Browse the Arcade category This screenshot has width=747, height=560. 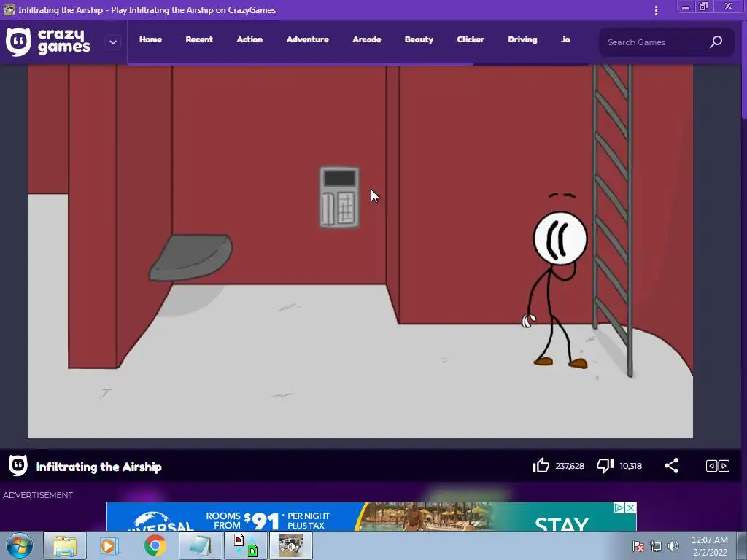point(366,39)
